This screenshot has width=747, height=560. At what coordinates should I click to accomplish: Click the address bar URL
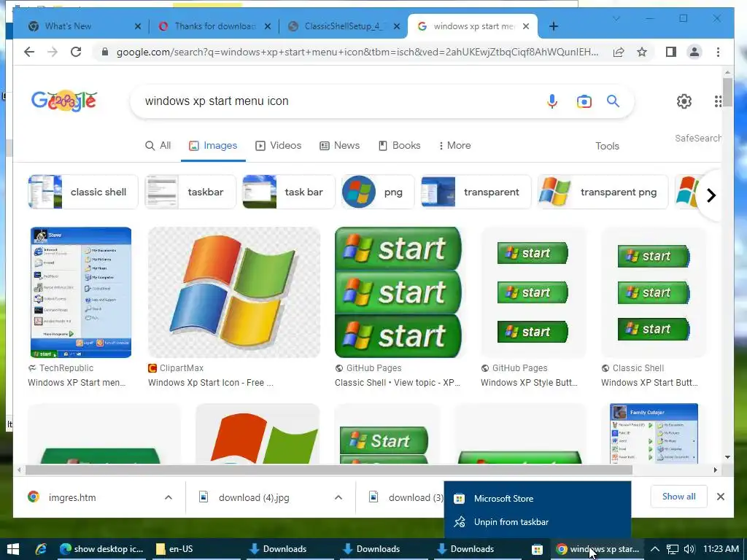click(357, 52)
